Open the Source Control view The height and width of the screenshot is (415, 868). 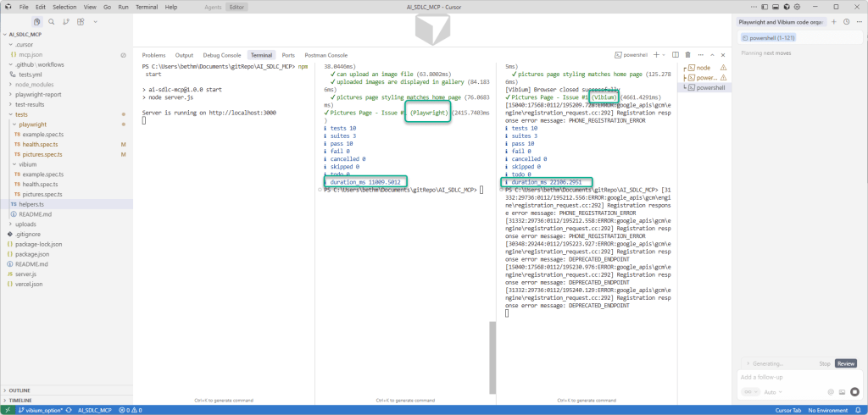[x=64, y=22]
